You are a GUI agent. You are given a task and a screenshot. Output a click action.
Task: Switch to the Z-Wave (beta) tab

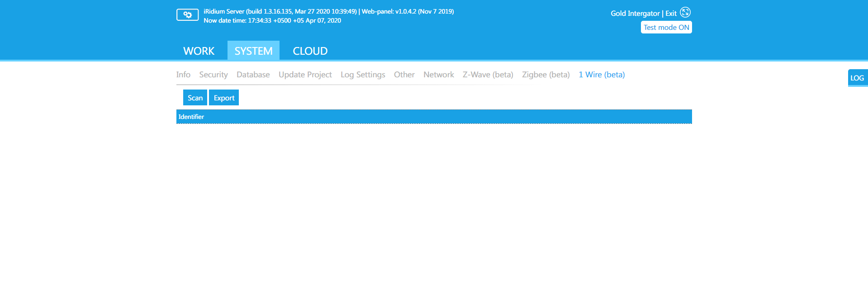point(488,75)
